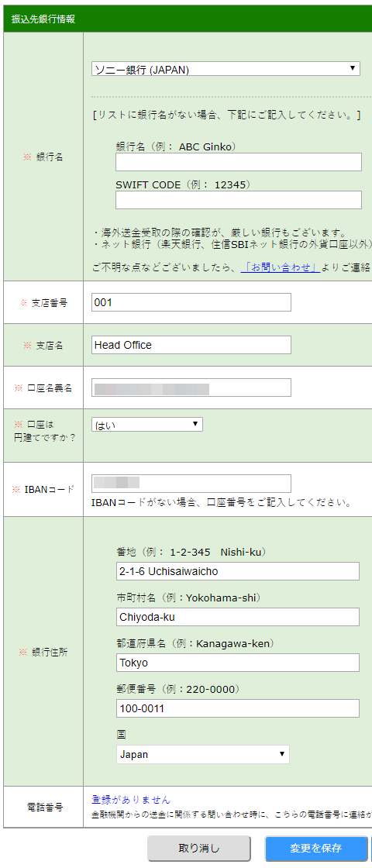Click the 変更を保存 save button
The width and height of the screenshot is (372, 868).
[x=317, y=848]
